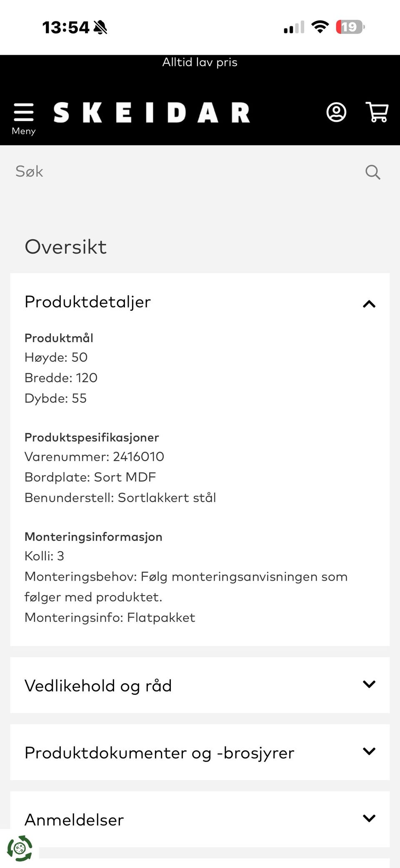400x868 pixels.
Task: Tap the green cookie settings icon
Action: click(20, 848)
